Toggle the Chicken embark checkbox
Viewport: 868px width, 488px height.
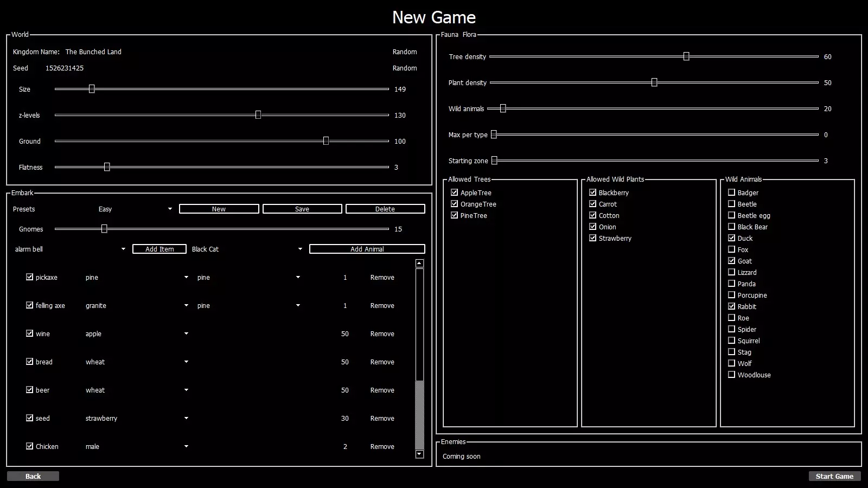(29, 446)
